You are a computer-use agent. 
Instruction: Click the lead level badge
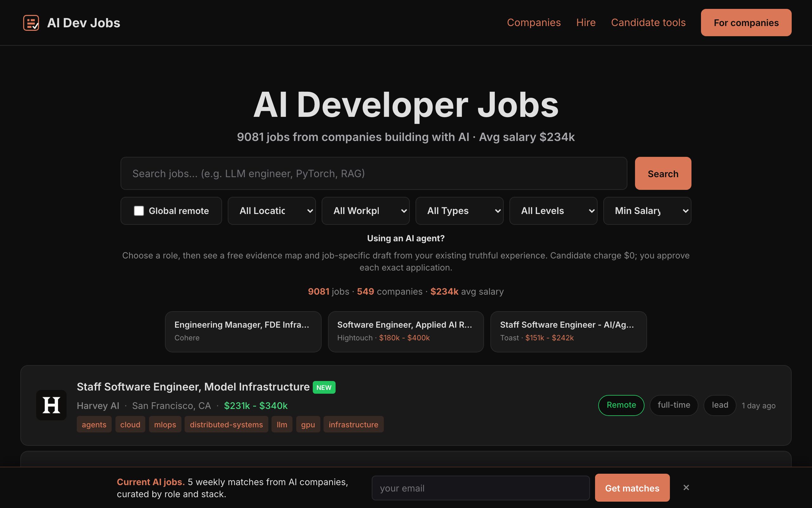720,405
